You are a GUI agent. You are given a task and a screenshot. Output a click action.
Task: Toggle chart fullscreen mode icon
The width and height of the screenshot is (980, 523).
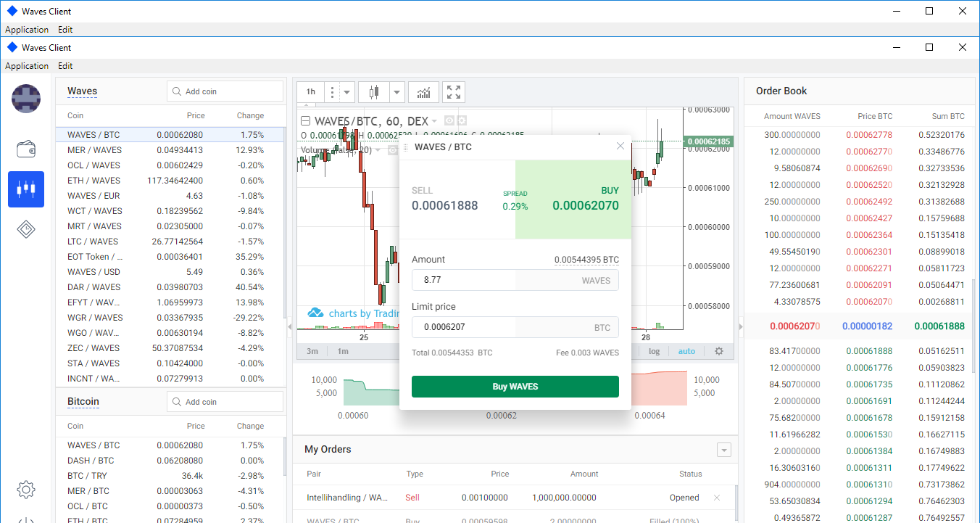(454, 92)
